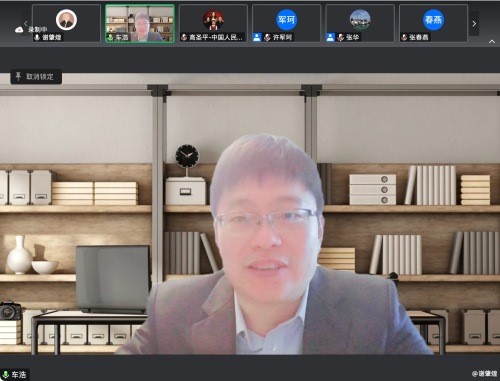This screenshot has height=381, width=500.
Task: Select 高圣平 participant thumbnail
Action: pos(213,23)
